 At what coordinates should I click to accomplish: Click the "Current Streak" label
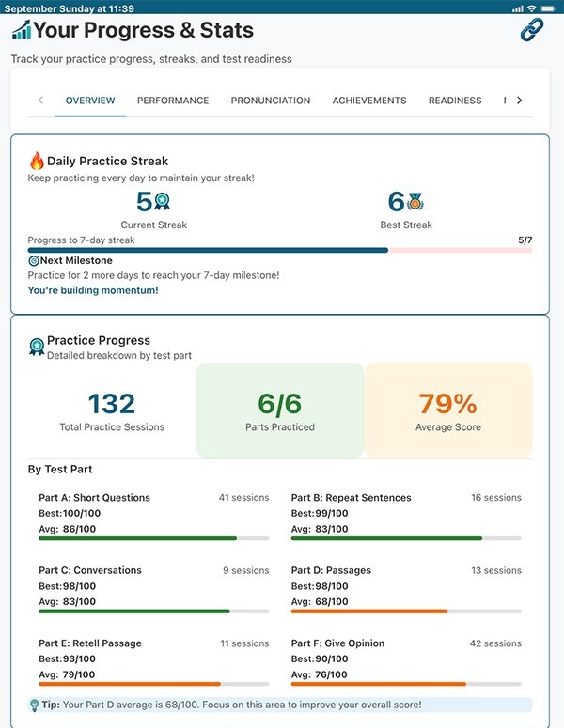pyautogui.click(x=154, y=225)
